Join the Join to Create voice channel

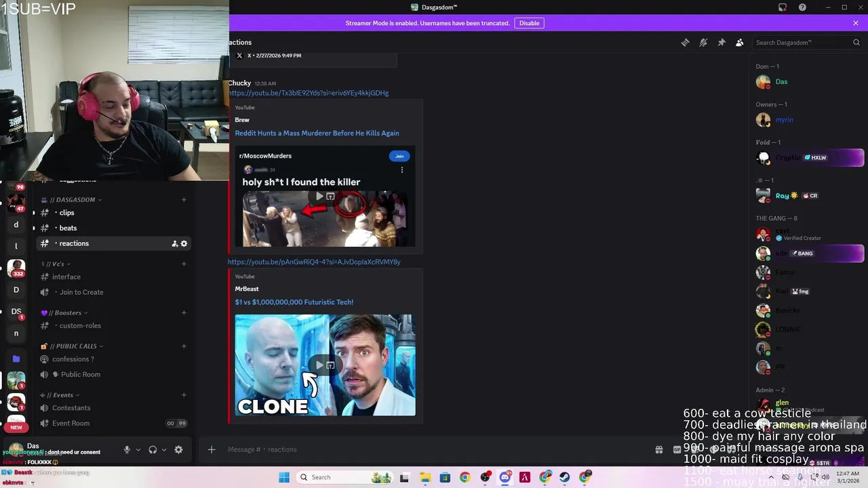(113, 292)
